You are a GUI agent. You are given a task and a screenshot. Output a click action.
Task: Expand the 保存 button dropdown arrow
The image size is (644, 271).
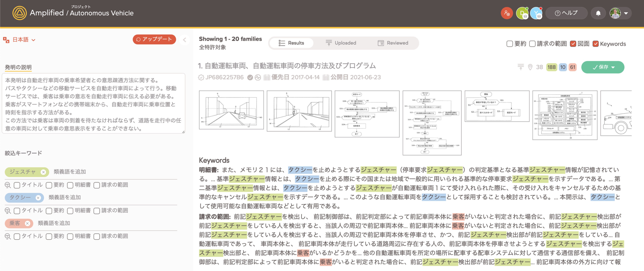click(613, 67)
